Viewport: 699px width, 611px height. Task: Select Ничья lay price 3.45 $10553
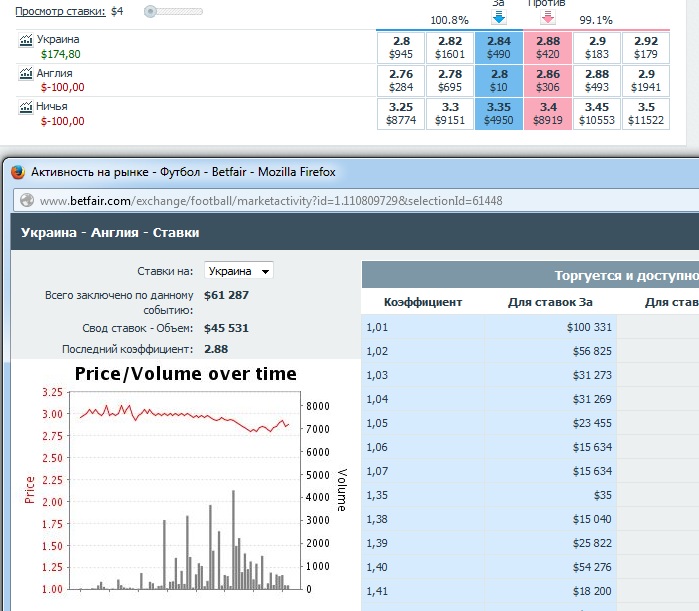click(597, 114)
